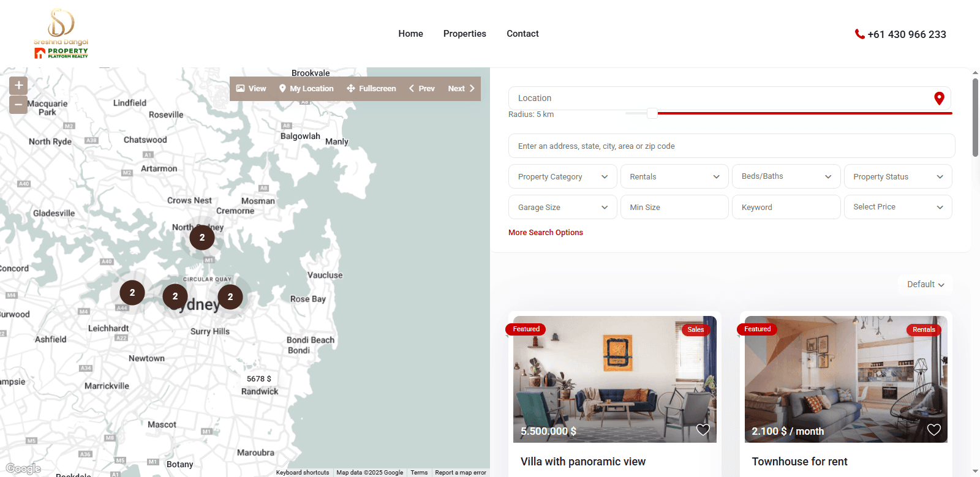Click the North Sydney cluster marker
This screenshot has width=980, height=477.
(202, 238)
